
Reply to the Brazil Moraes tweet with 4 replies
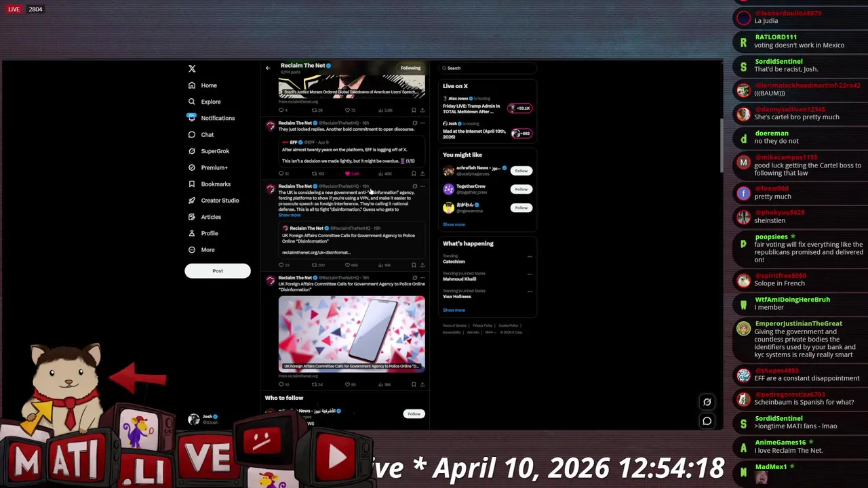(281, 110)
